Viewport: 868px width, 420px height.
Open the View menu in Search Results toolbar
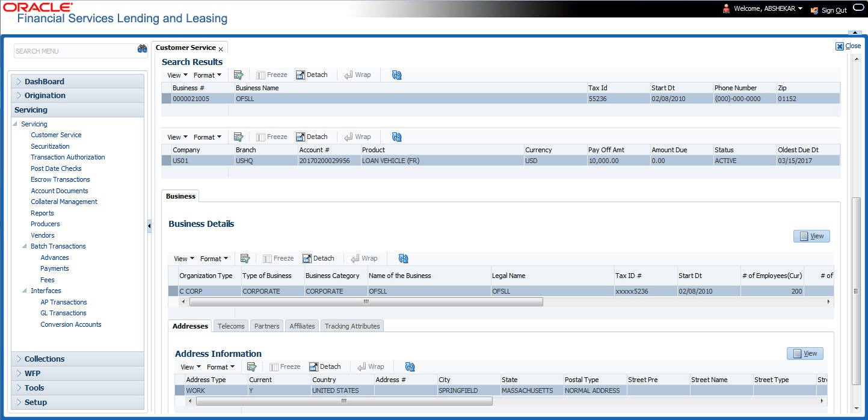177,75
